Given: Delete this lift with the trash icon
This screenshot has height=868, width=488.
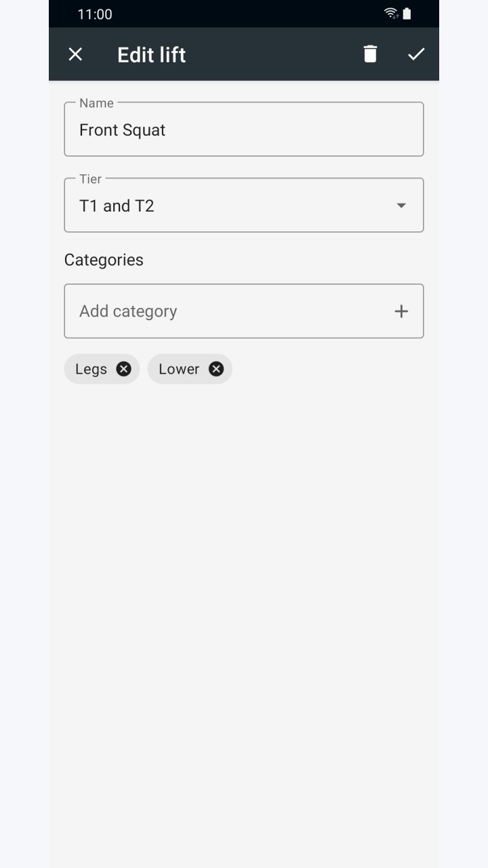Looking at the screenshot, I should click(370, 54).
